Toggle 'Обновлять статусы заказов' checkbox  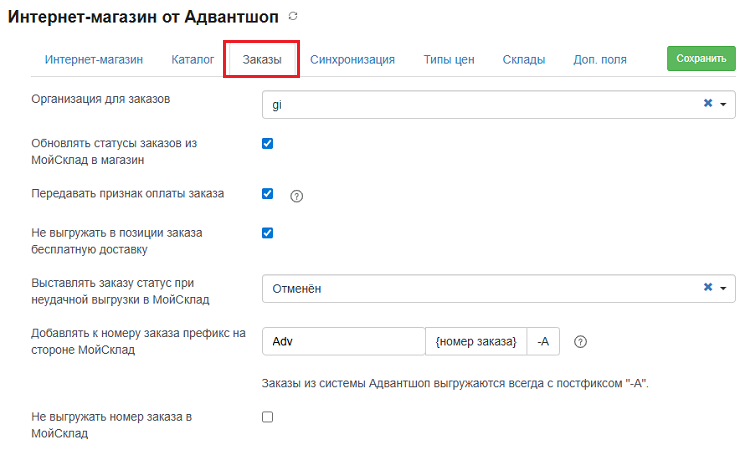pos(268,143)
